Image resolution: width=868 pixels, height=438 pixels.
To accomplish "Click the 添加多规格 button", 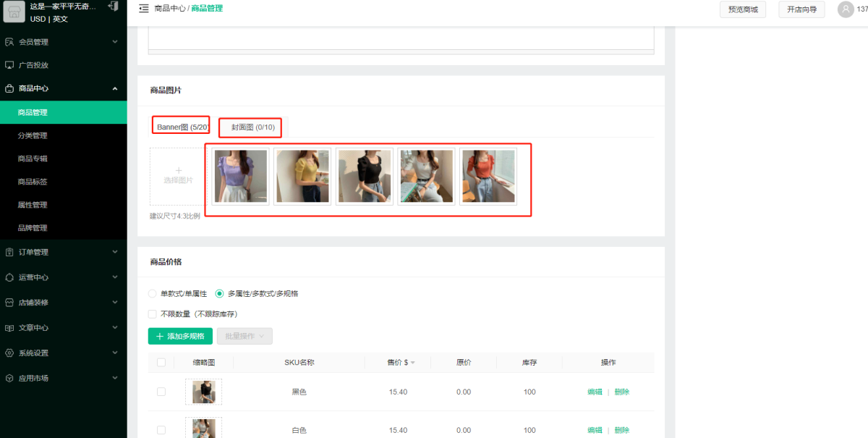I will (x=180, y=336).
